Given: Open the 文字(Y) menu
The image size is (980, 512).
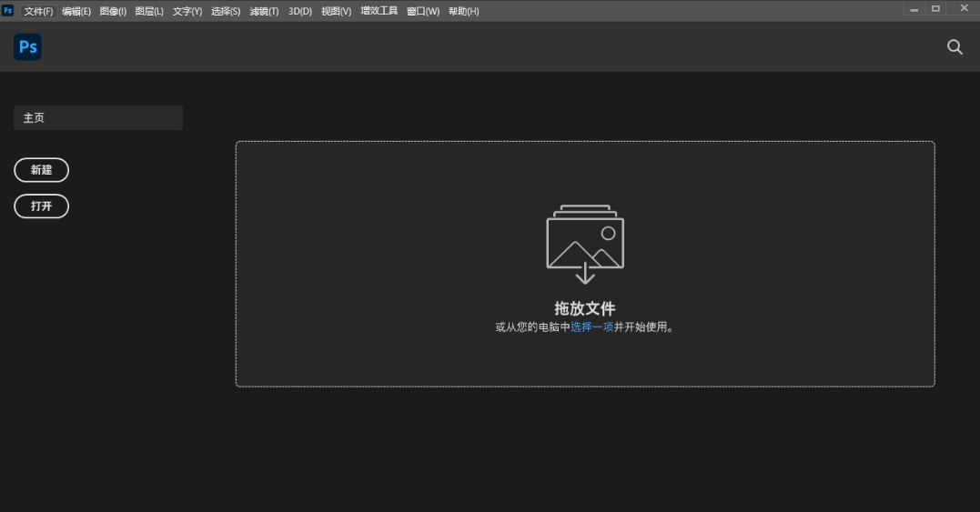Looking at the screenshot, I should coord(187,11).
